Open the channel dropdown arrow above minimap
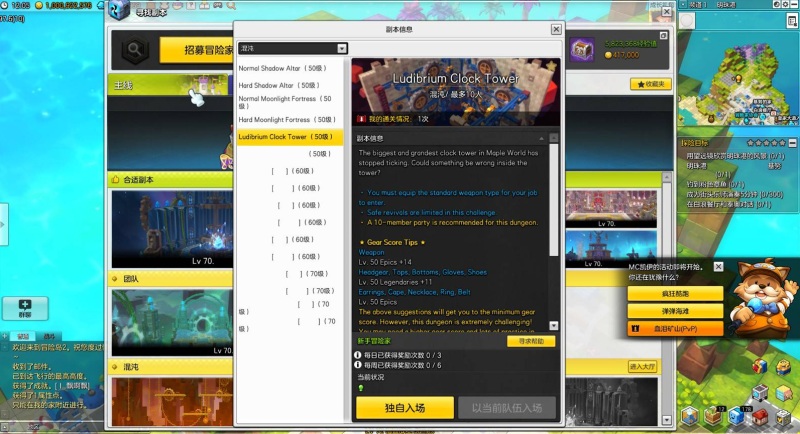 point(683,5)
